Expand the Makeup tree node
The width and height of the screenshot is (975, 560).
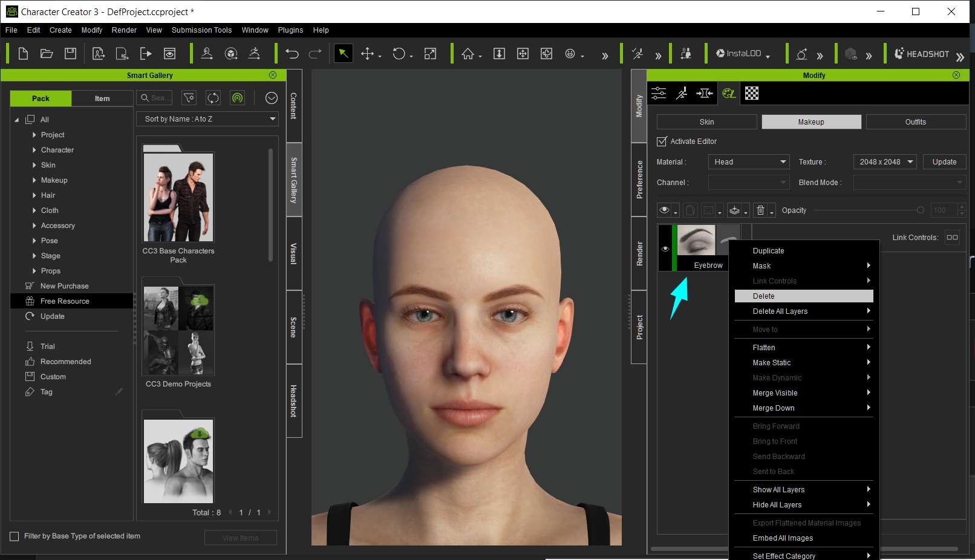pos(34,180)
